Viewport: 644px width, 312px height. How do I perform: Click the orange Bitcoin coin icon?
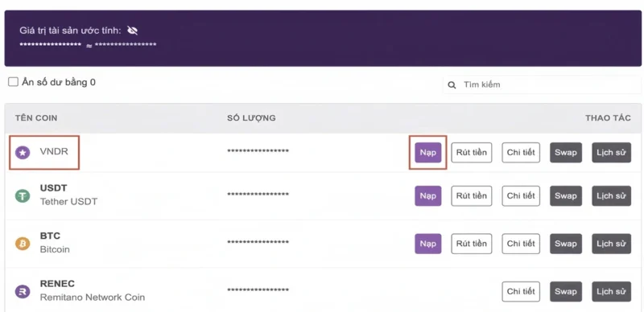pyautogui.click(x=23, y=244)
